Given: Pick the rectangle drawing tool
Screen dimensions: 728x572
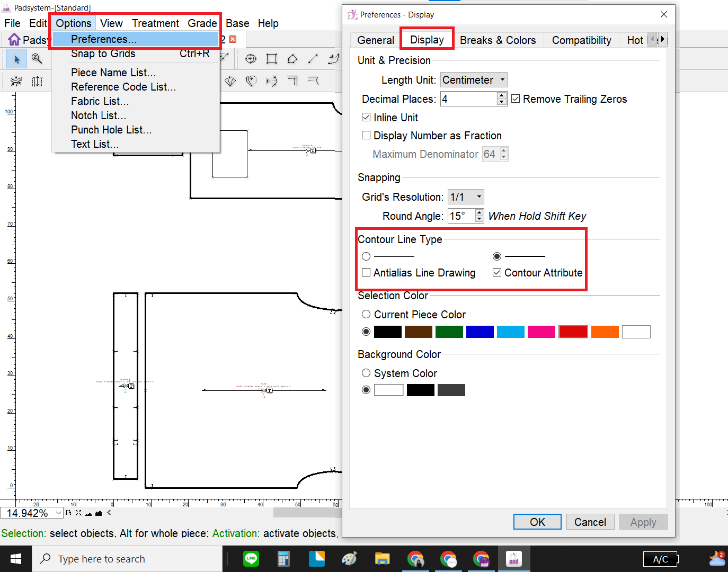Looking at the screenshot, I should coord(271,59).
